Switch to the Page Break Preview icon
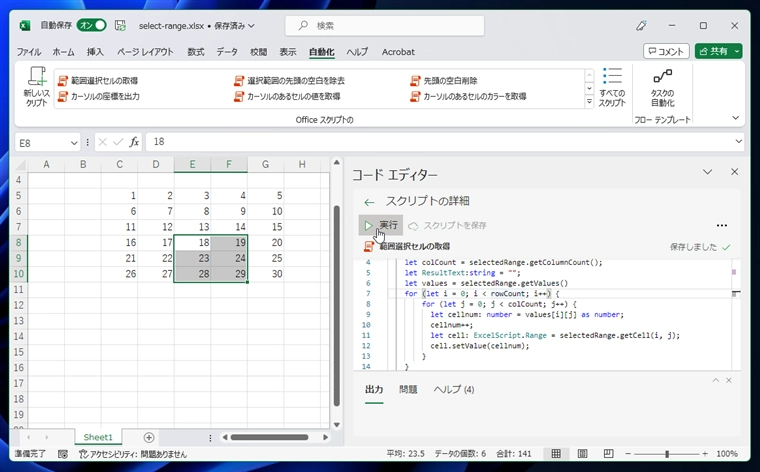Viewport: 760px width, 472px height. coord(608,454)
